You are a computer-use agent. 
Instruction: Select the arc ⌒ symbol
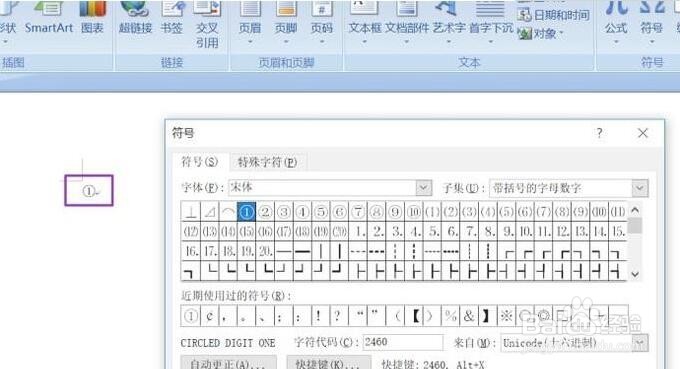pyautogui.click(x=228, y=212)
